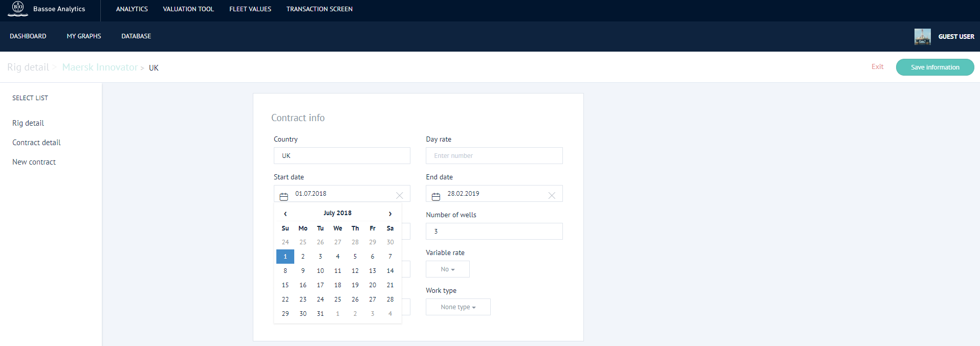
Task: Open the Work type dropdown
Action: click(458, 307)
